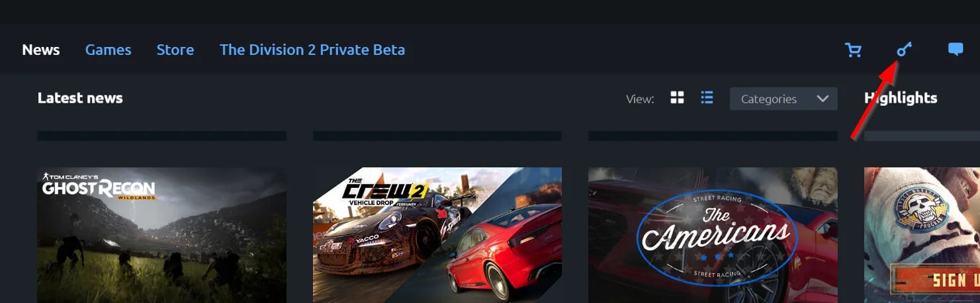
Task: Open The Crew 2 Vehicle Drop article
Action: pos(437,235)
